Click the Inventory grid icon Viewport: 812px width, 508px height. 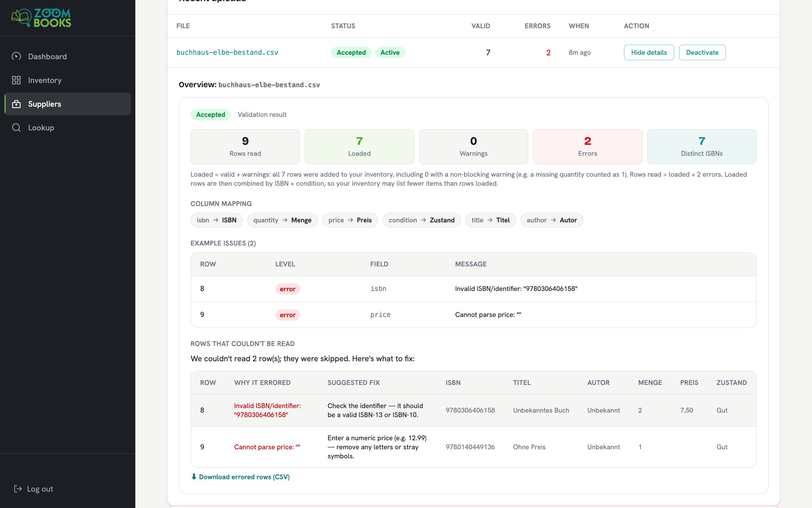click(x=16, y=80)
